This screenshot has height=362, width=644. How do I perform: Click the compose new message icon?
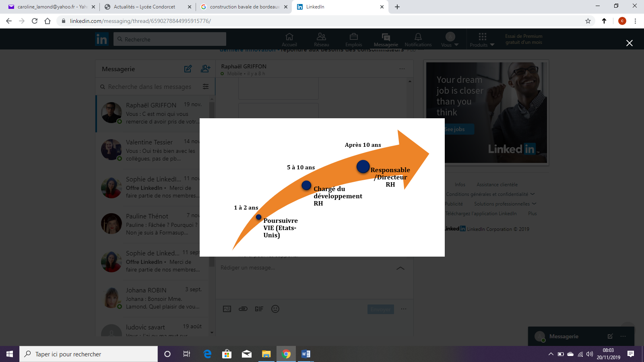188,69
